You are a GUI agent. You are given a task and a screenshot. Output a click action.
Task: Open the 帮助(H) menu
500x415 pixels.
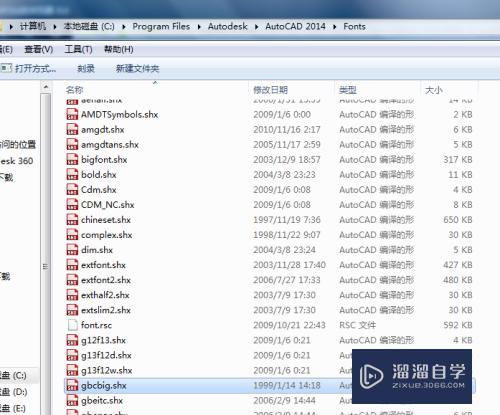click(119, 49)
